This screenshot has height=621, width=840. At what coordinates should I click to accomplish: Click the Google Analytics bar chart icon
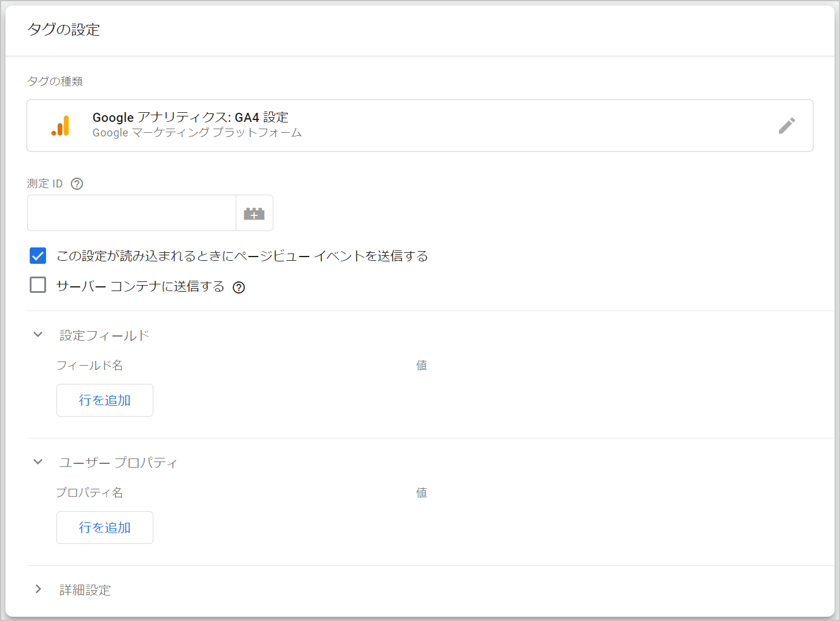[61, 126]
